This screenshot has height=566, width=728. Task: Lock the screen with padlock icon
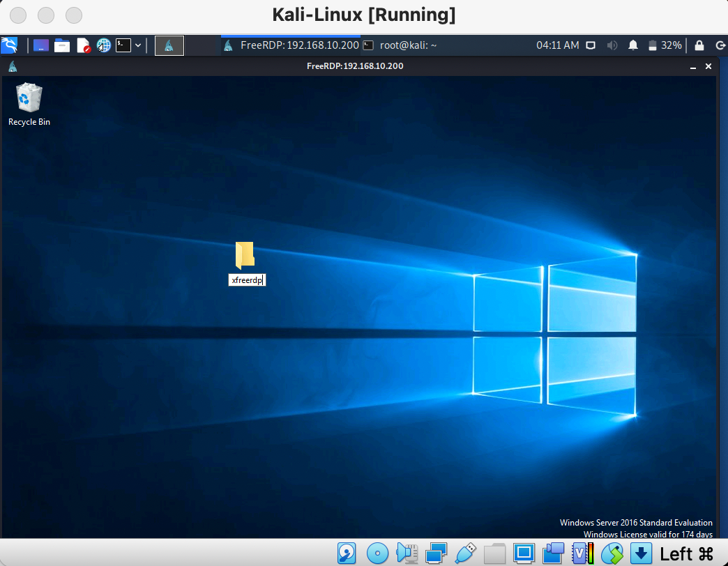tap(699, 45)
